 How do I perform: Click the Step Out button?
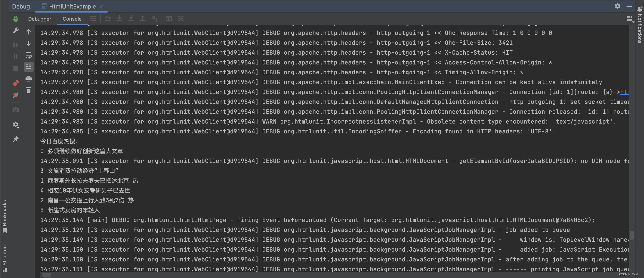[143, 19]
